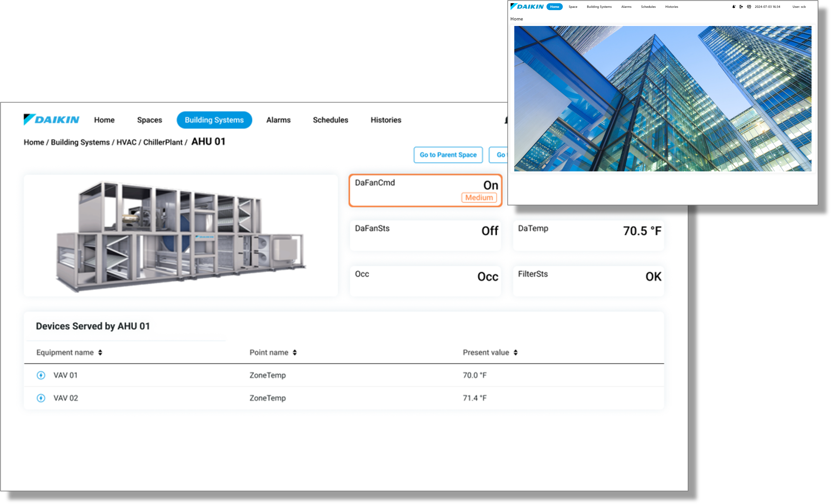
Task: Click the VAV 01 lightning bolt icon
Action: click(x=41, y=375)
